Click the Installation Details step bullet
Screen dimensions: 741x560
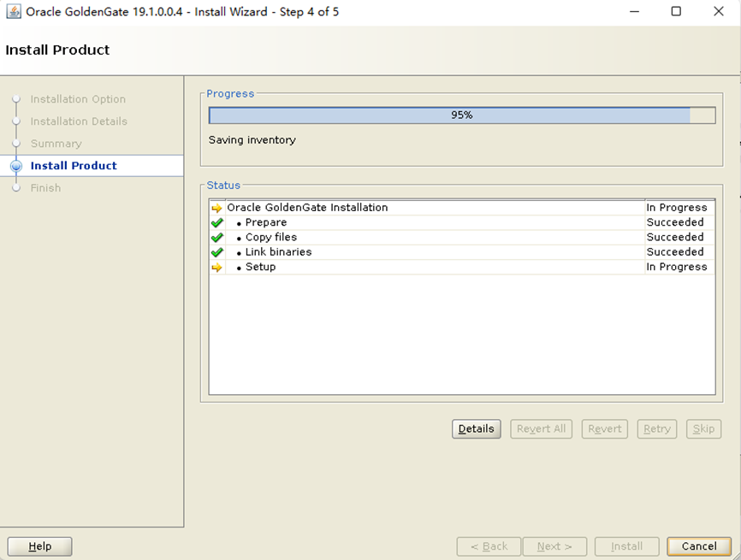[16, 121]
